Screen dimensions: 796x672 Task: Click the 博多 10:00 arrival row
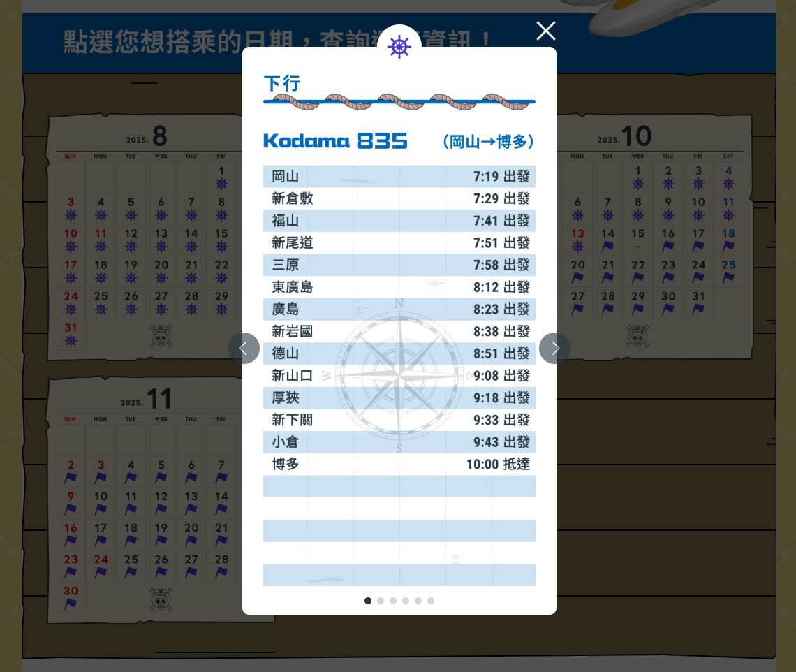399,464
